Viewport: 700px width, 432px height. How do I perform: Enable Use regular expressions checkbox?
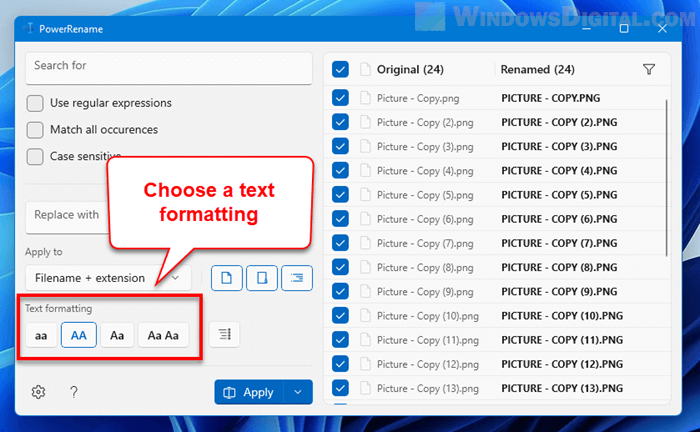pyautogui.click(x=35, y=103)
